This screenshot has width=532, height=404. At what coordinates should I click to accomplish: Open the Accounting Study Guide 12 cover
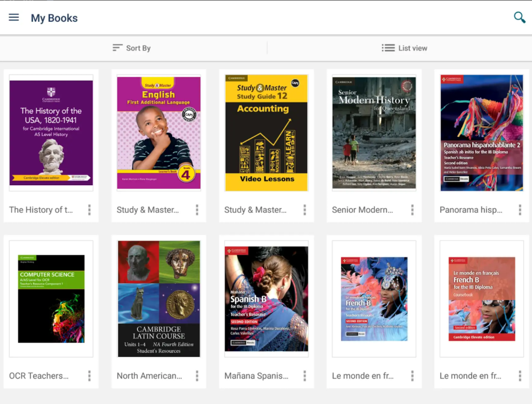[x=266, y=133]
